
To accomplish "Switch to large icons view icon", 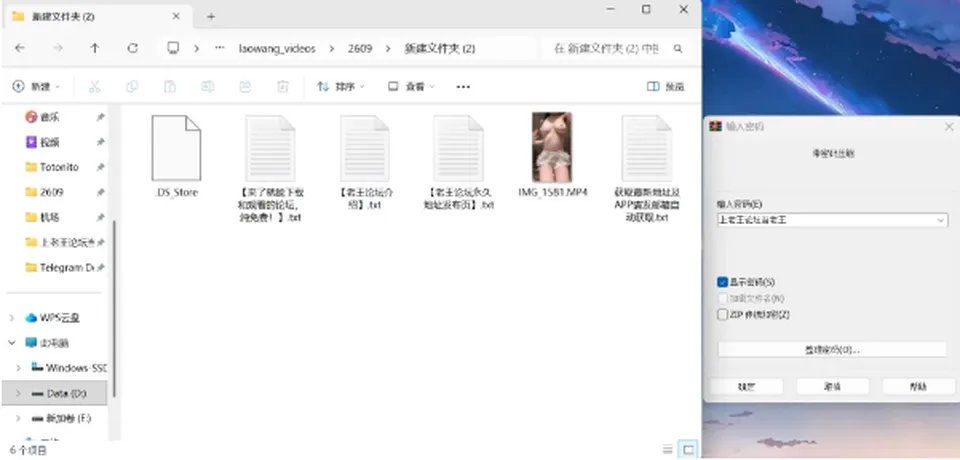I will 688,450.
